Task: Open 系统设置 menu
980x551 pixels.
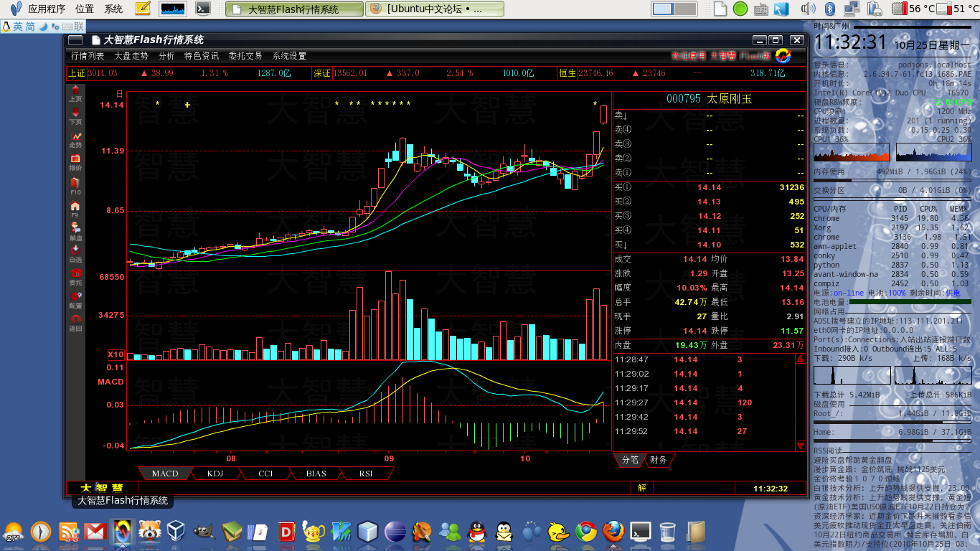Action: tap(289, 56)
